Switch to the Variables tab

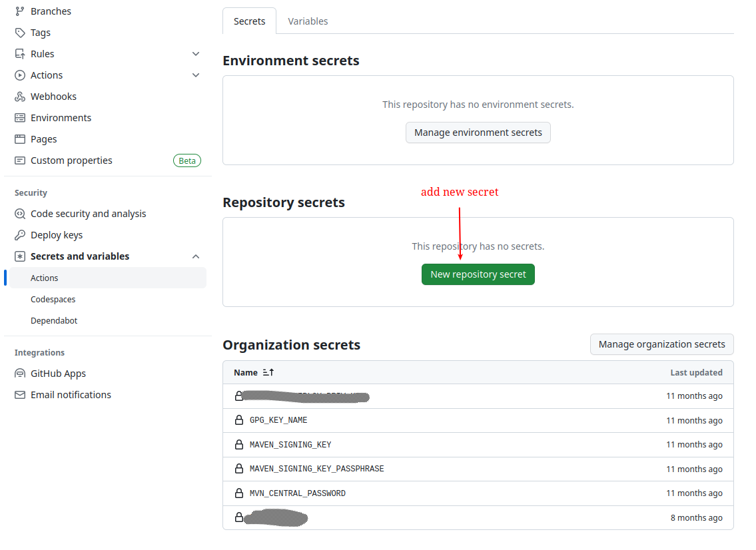point(308,21)
